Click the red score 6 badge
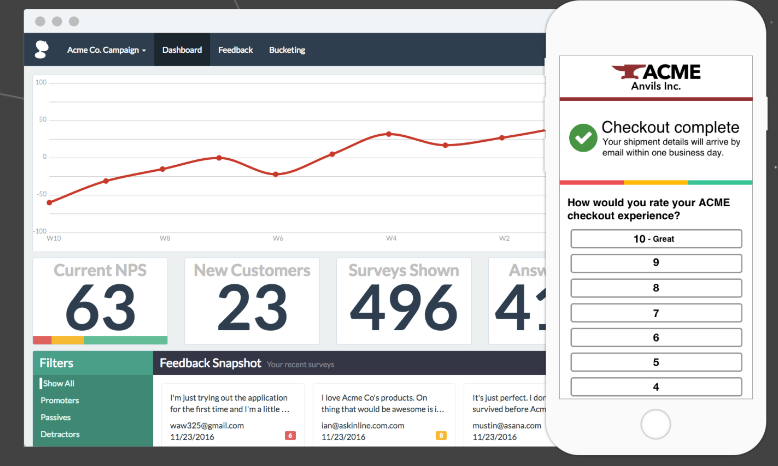The height and width of the screenshot is (466, 778). 290,436
